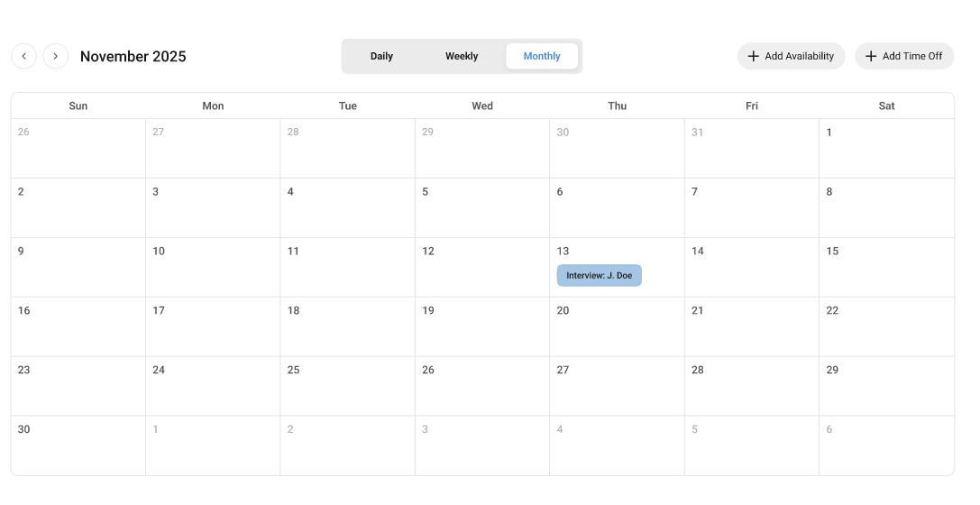Switch to the Daily view
Screen dimensions: 980x505
[381, 56]
